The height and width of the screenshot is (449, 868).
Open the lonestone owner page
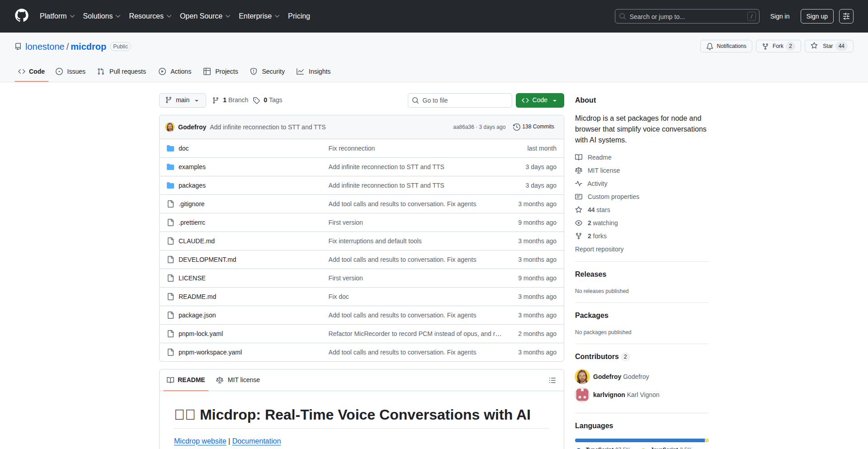tap(45, 47)
